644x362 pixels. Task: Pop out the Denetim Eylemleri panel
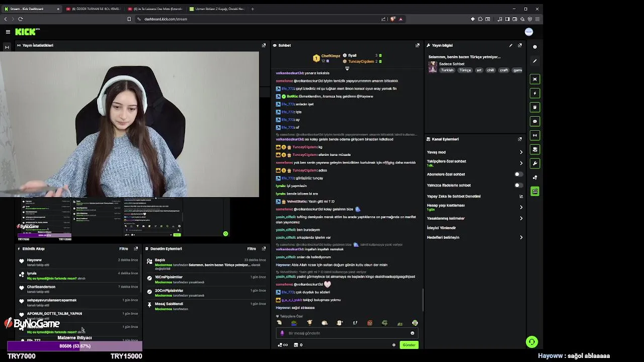pyautogui.click(x=264, y=248)
